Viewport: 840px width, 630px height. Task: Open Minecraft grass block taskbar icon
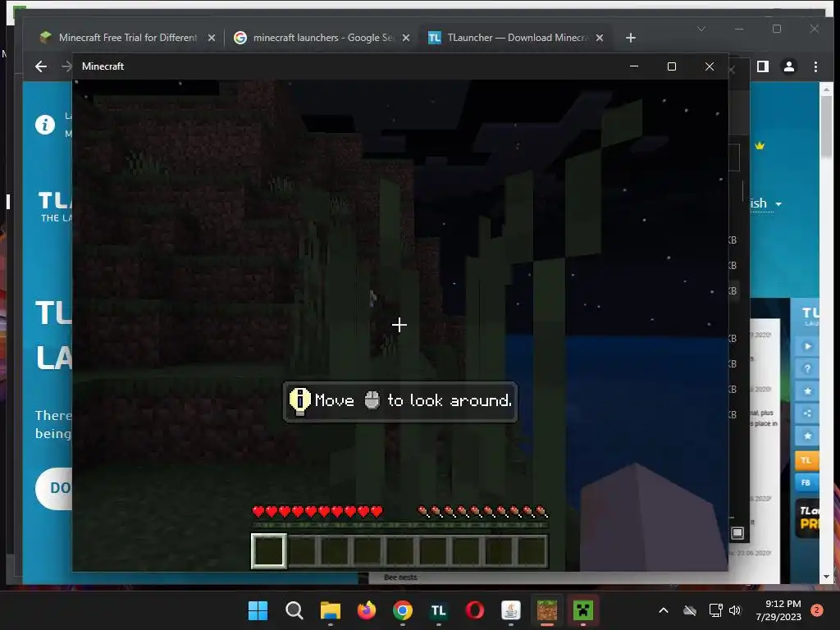[x=547, y=610]
